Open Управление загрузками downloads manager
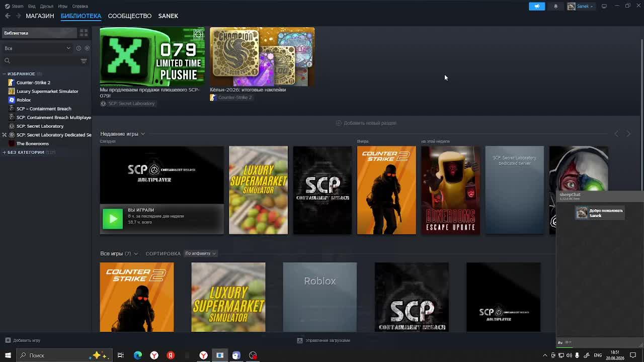 pyautogui.click(x=324, y=340)
